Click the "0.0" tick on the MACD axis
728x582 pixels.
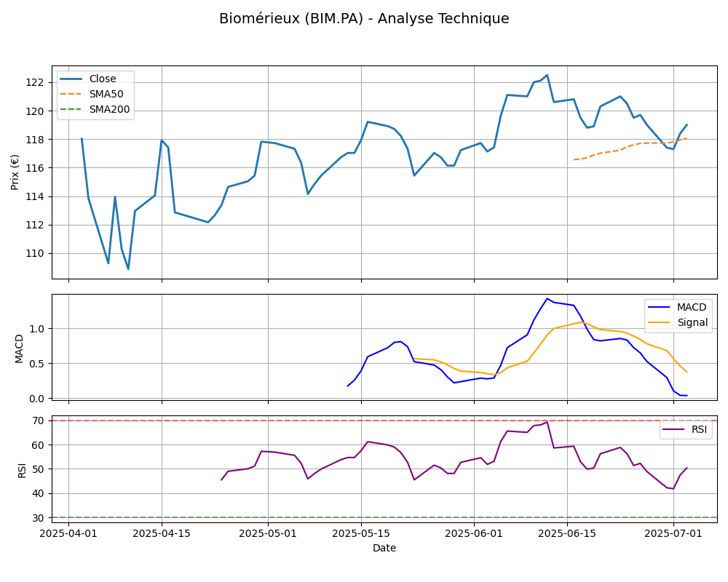[x=36, y=399]
